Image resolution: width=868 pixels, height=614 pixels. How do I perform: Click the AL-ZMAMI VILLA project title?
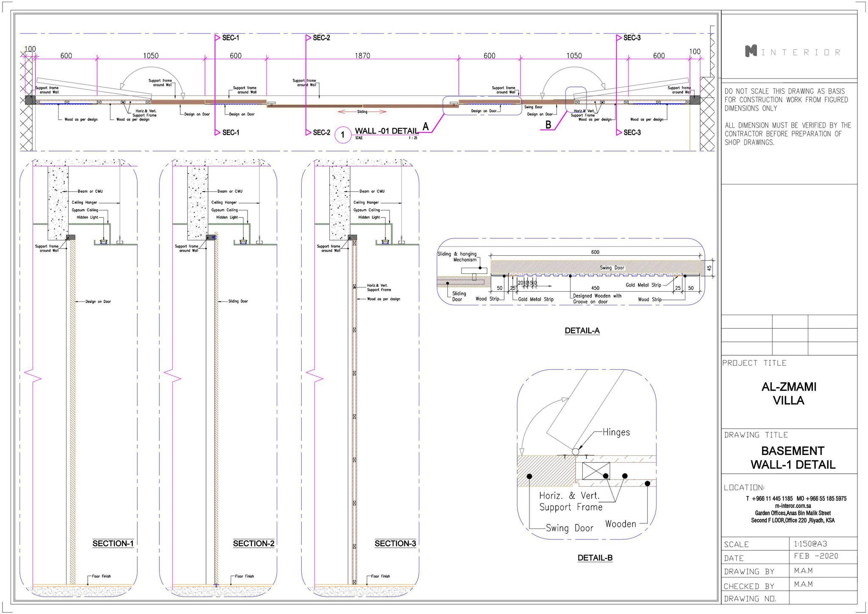pos(788,394)
